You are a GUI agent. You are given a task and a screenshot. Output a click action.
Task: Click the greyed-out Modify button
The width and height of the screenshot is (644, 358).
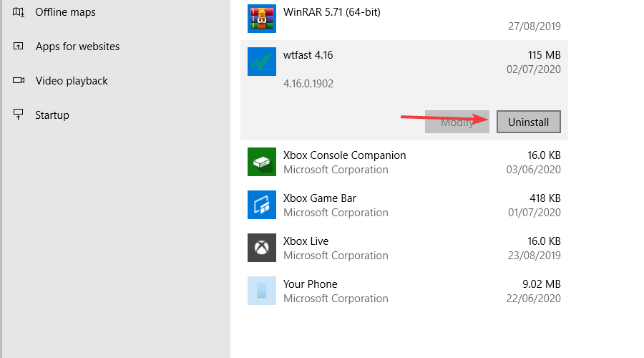pyautogui.click(x=457, y=122)
